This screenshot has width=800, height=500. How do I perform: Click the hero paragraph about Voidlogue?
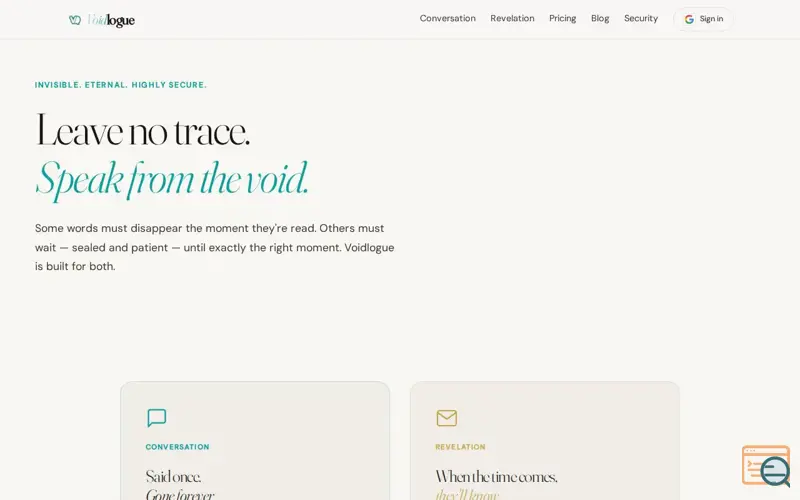coord(214,247)
